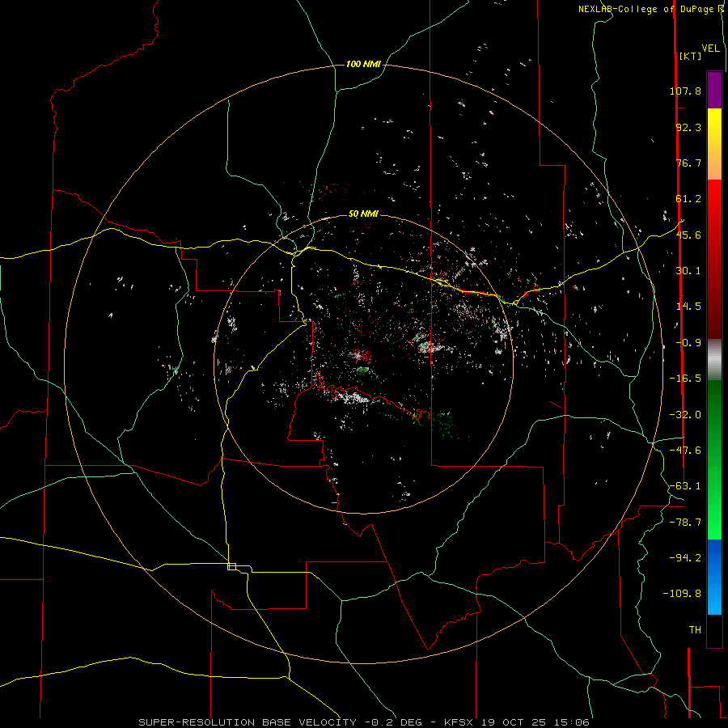Screen dimensions: 728x728
Task: Select the 61.2 value on velocity scale
Action: [x=688, y=199]
